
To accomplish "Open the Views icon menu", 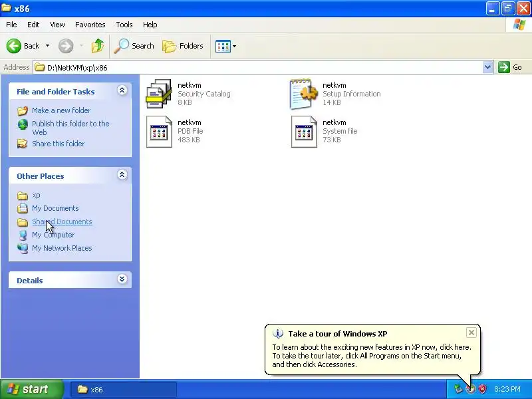I will point(225,46).
